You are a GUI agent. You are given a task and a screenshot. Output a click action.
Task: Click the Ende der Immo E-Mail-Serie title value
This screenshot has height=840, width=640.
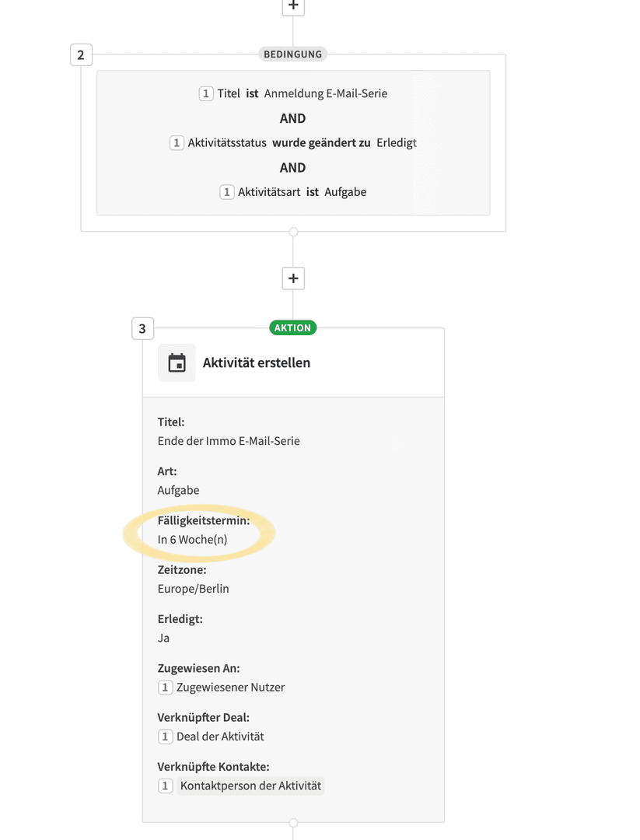229,441
